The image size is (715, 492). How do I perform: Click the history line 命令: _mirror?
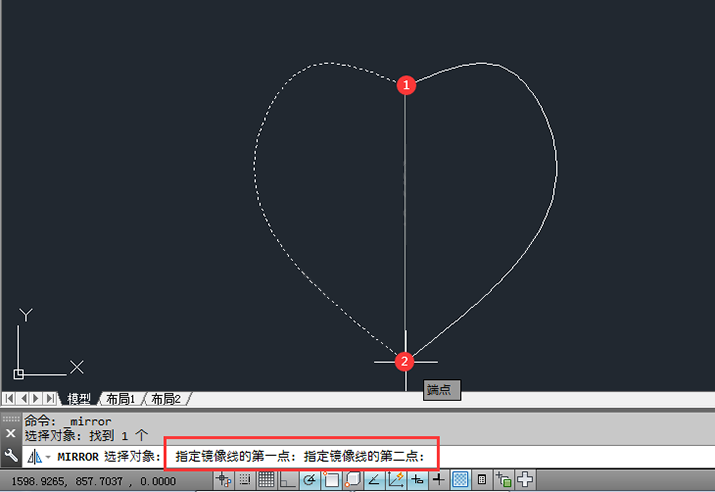coord(67,421)
